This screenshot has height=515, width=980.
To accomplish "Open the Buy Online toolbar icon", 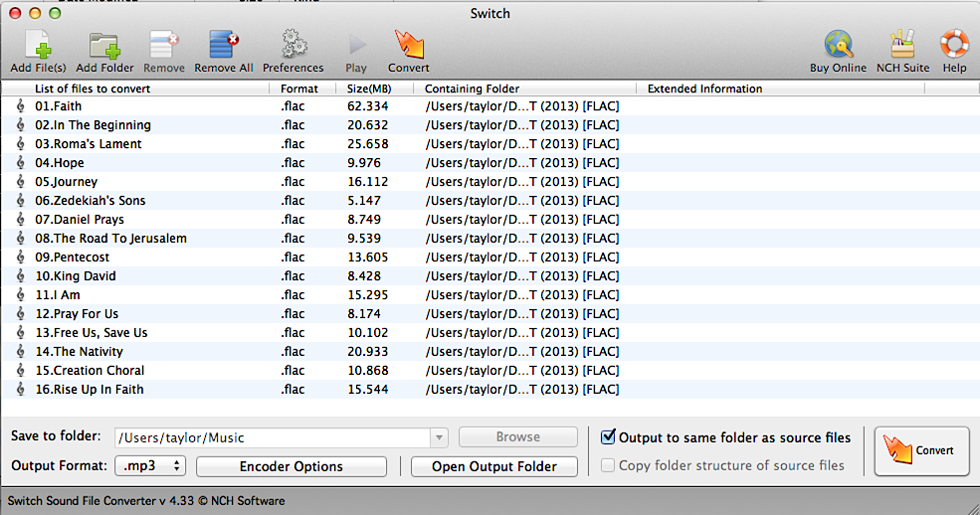I will 838,47.
